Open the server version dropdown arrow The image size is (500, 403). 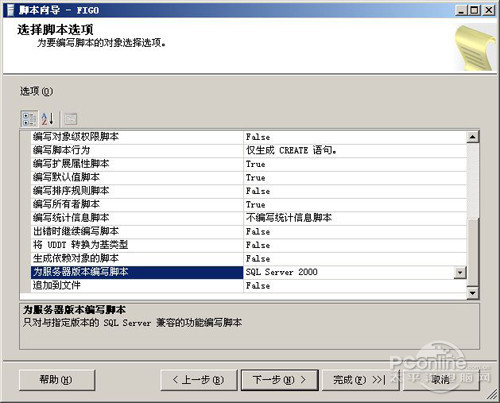tap(460, 272)
